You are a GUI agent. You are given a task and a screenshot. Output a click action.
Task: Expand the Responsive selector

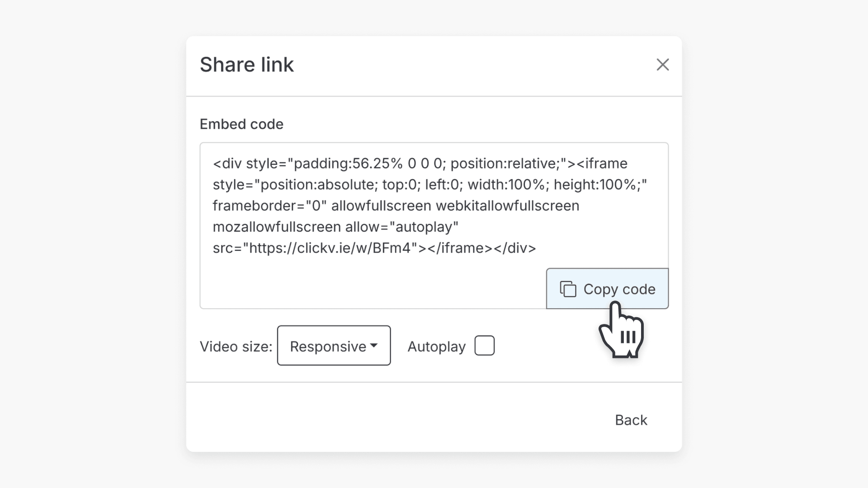(334, 345)
